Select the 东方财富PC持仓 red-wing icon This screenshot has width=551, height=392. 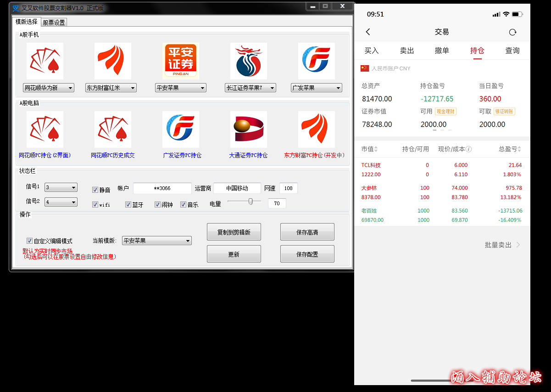click(317, 129)
